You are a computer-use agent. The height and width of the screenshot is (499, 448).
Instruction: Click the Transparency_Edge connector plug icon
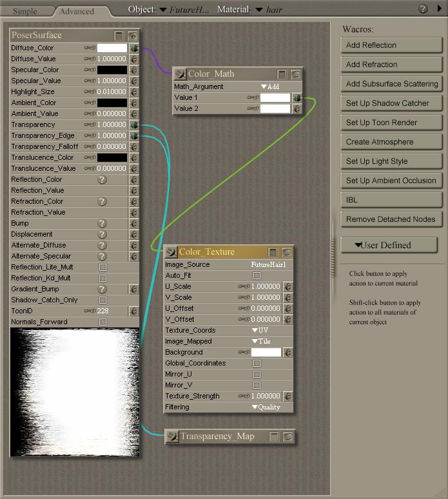click(x=134, y=136)
